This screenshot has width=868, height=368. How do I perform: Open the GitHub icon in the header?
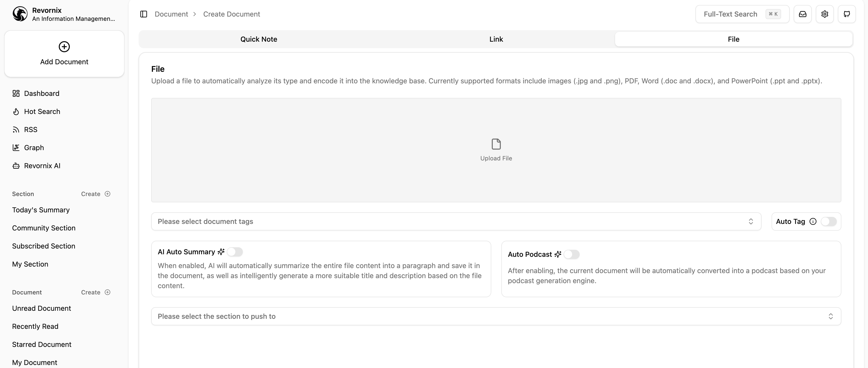click(x=846, y=14)
